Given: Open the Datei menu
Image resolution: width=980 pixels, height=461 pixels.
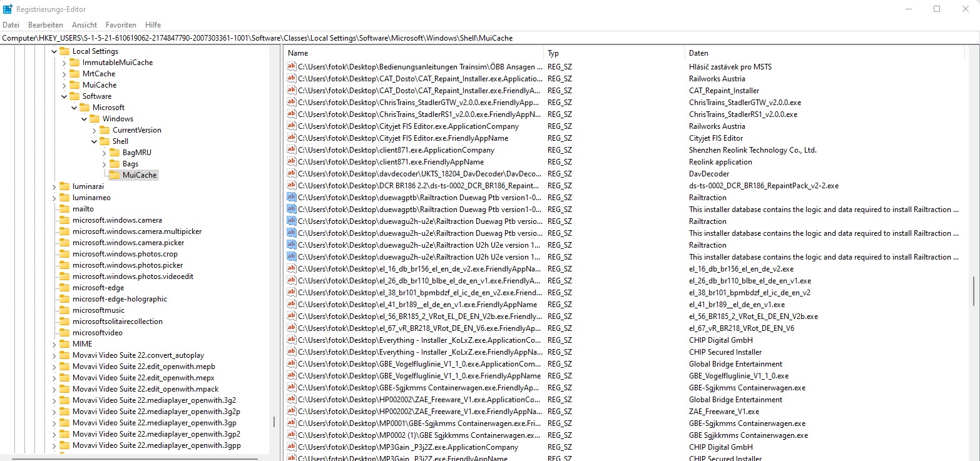Looking at the screenshot, I should click(x=11, y=25).
